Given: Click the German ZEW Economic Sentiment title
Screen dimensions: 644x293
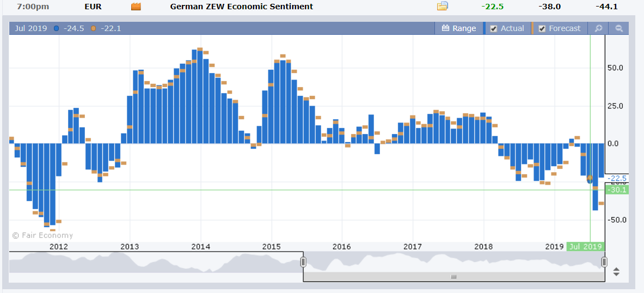Looking at the screenshot, I should tap(242, 7).
